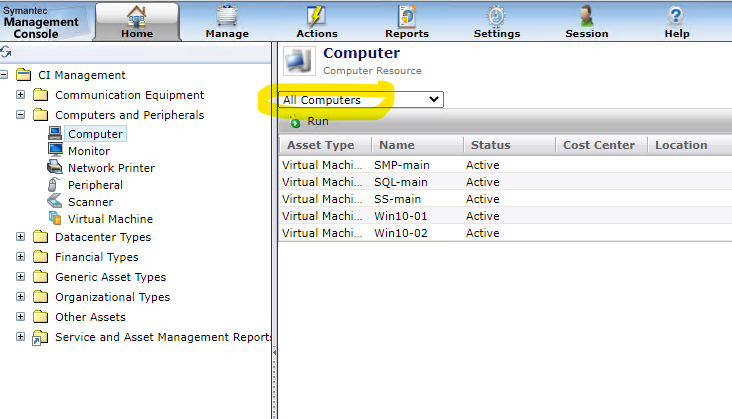This screenshot has height=419, width=732.
Task: Click the Name column header
Action: point(397,145)
